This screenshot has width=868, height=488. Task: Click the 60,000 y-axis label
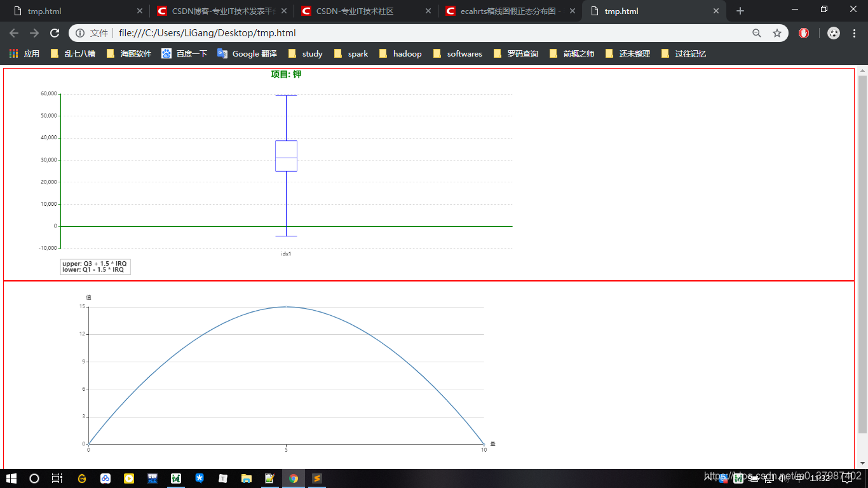coord(48,93)
